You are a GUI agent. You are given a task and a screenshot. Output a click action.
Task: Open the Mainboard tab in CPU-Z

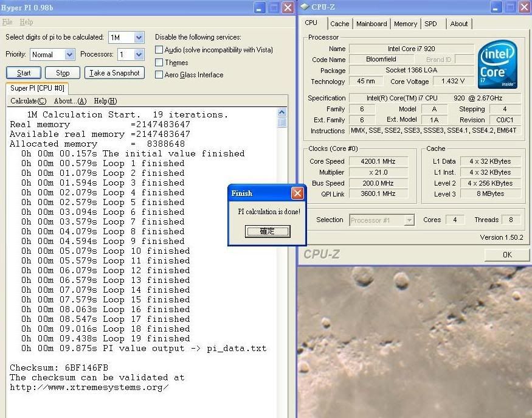tap(371, 24)
